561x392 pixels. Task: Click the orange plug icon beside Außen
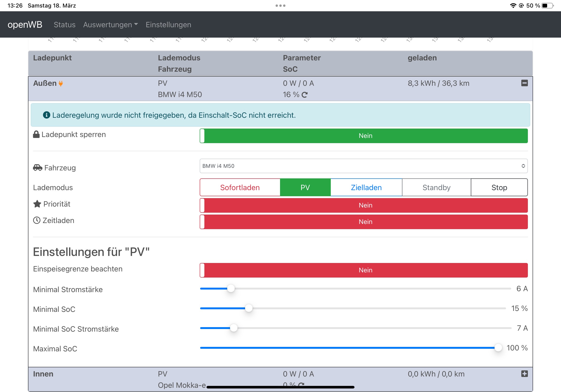61,84
